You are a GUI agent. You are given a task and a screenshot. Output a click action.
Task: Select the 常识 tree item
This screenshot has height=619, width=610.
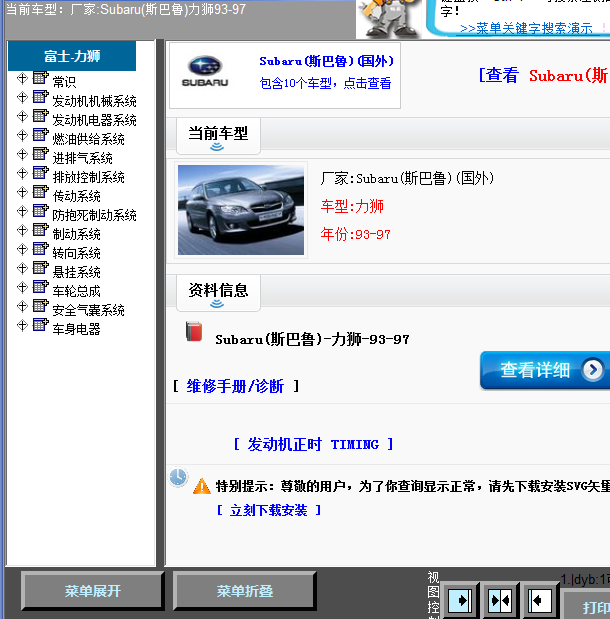coord(64,82)
